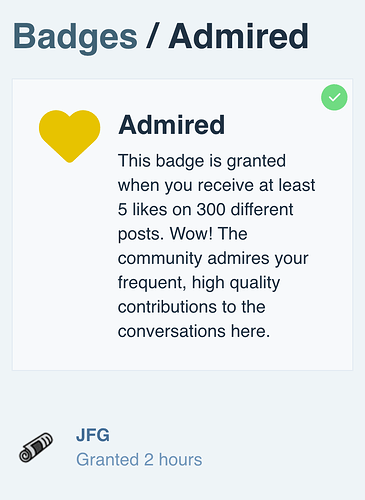Screen dimensions: 365x500
Task: Click the 'conversations here.' line
Action: 194,331
